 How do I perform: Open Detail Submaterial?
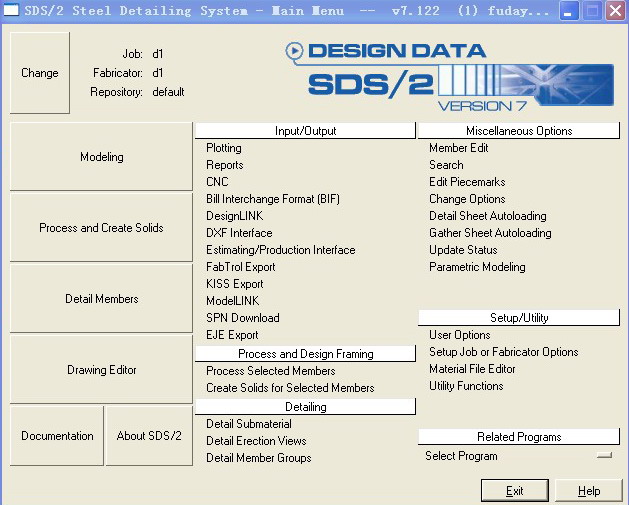click(x=249, y=424)
